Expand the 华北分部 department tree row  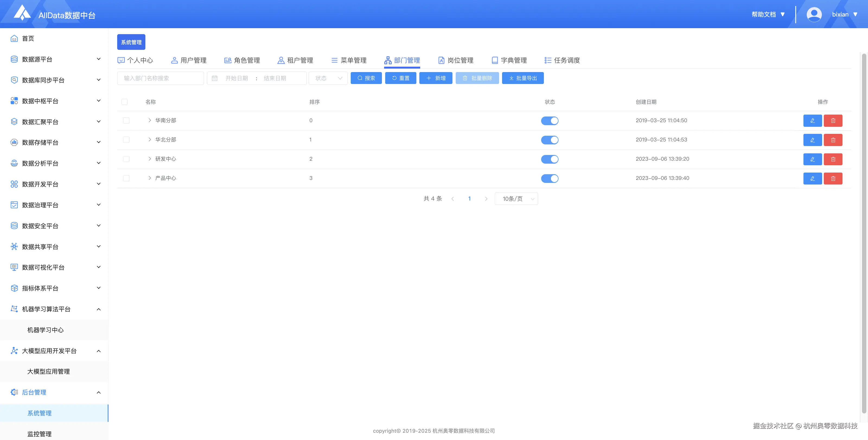click(x=150, y=140)
